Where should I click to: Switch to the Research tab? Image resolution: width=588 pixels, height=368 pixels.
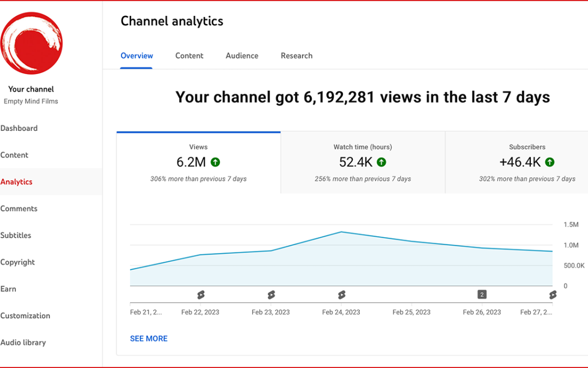297,56
